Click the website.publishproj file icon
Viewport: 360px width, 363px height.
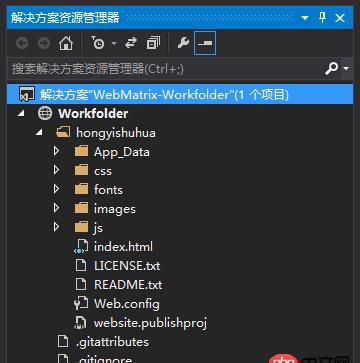pos(81,323)
